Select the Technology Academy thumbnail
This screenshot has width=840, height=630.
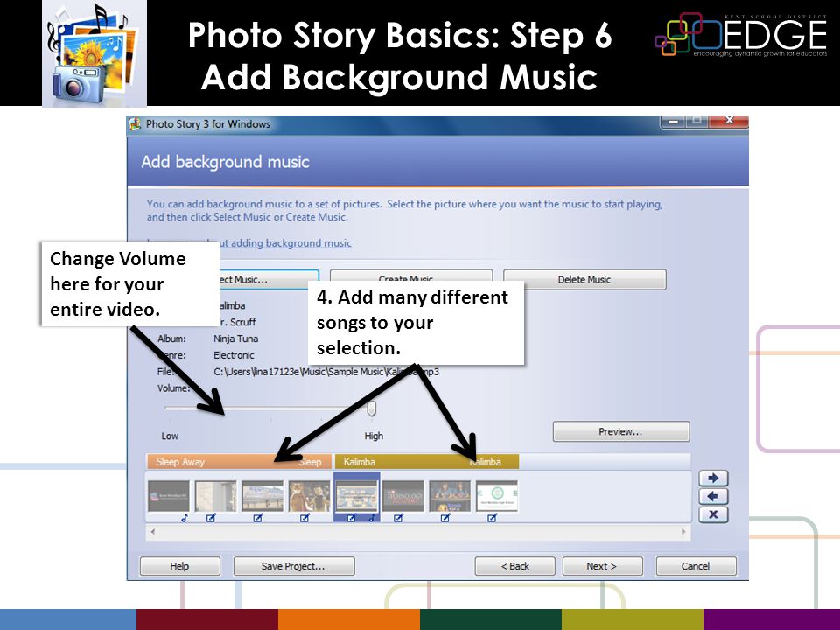coord(402,496)
